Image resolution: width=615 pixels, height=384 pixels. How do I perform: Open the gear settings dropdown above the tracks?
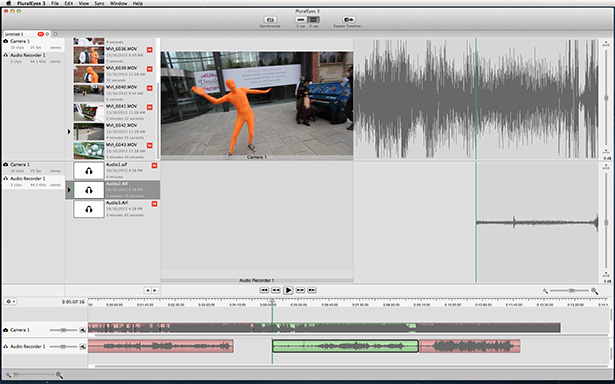click(10, 302)
